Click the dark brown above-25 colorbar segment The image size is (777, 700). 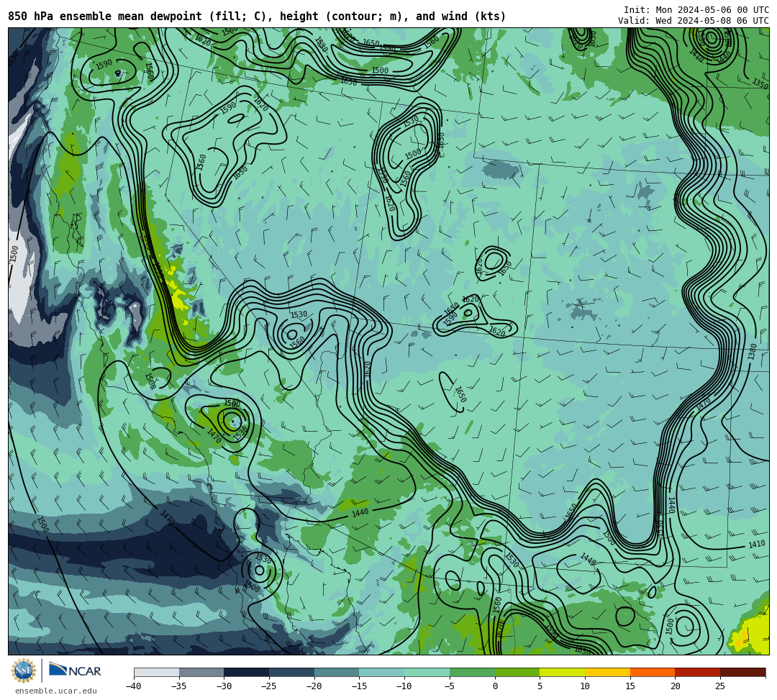(742, 672)
